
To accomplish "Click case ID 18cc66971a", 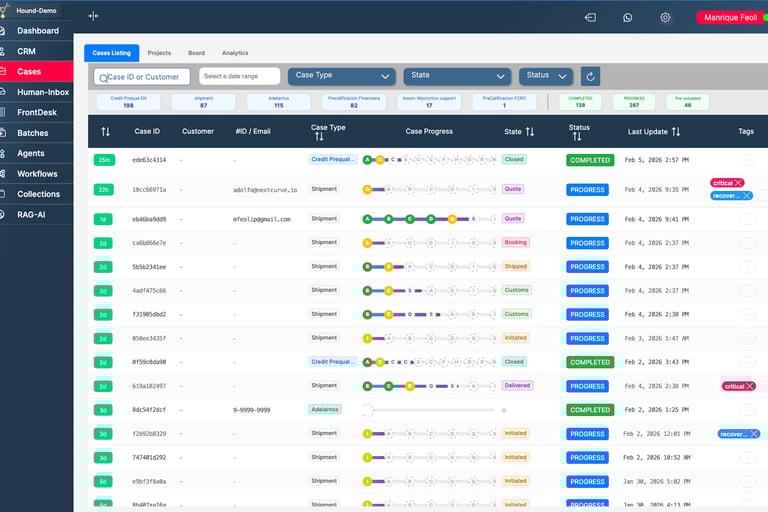I will [x=149, y=190].
